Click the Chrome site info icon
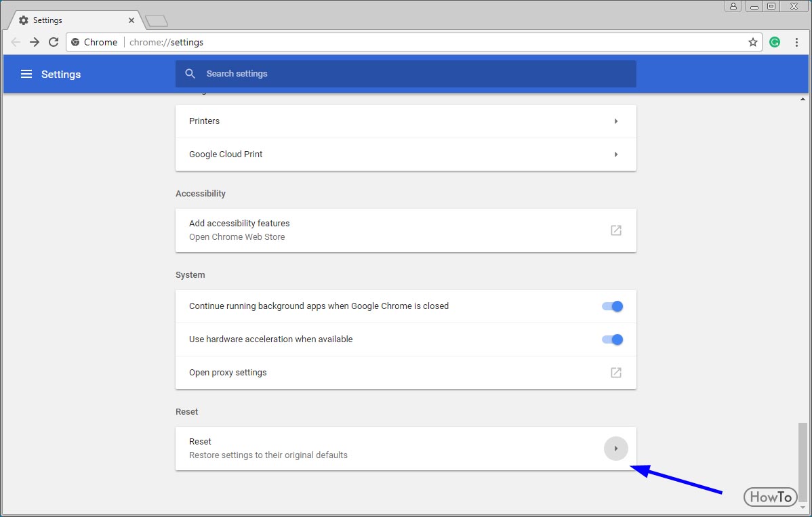Screen dimensions: 812x517 click(x=75, y=42)
